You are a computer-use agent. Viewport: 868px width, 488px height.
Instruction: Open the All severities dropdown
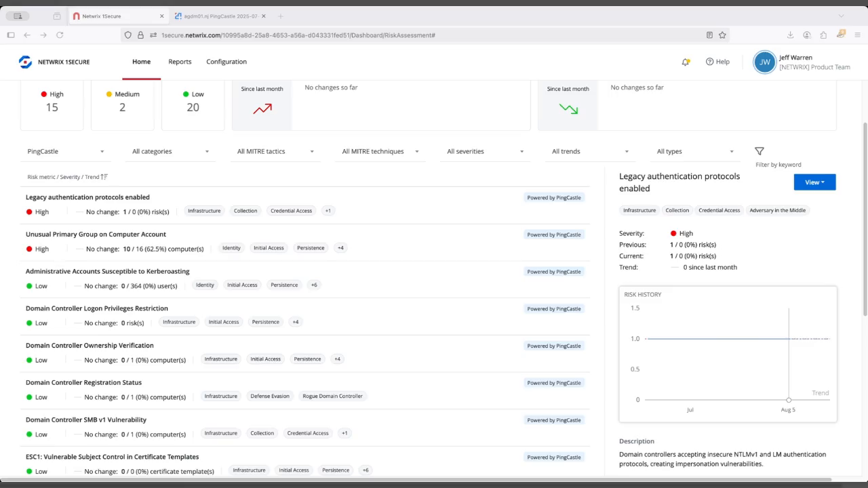click(486, 152)
